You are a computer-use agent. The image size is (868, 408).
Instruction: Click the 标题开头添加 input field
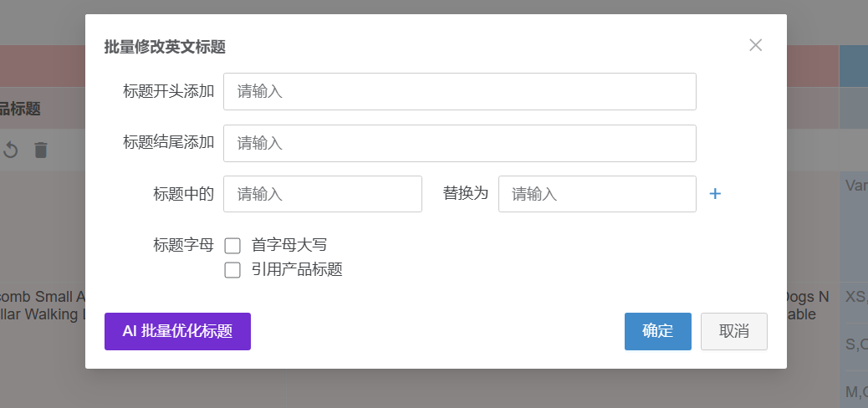[459, 91]
